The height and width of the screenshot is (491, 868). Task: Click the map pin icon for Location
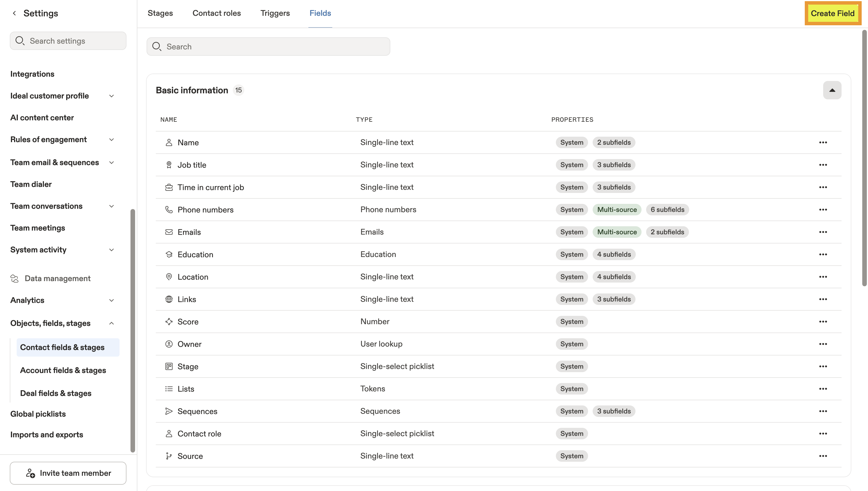pos(169,277)
